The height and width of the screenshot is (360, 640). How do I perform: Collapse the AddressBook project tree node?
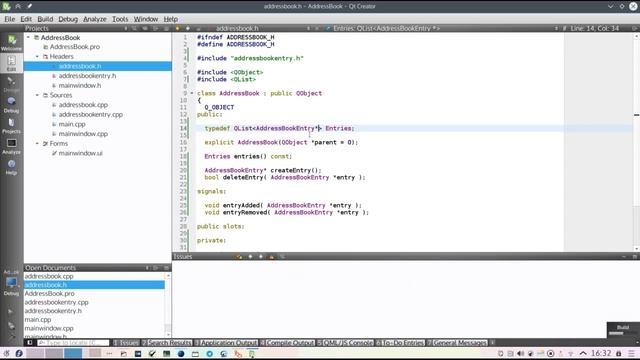[x=28, y=37]
